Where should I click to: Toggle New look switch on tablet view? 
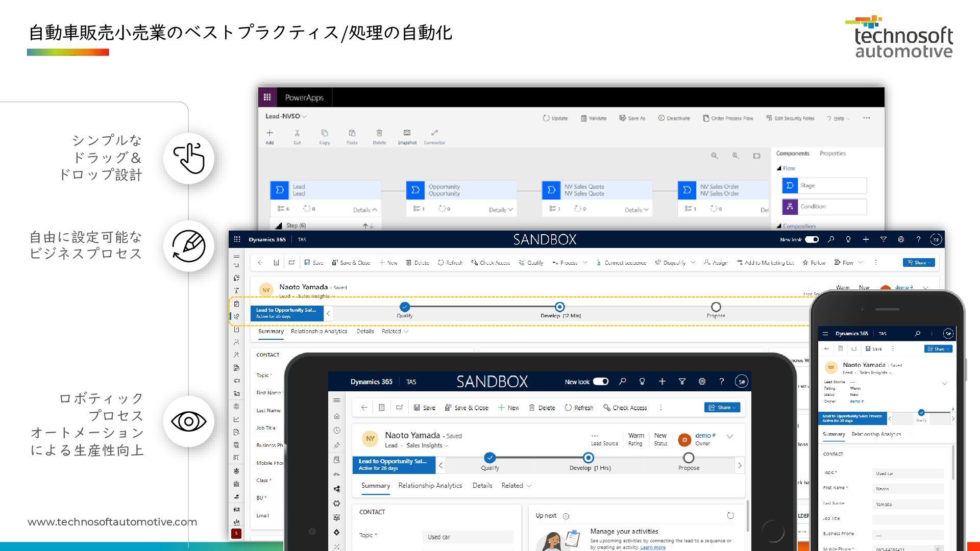(x=601, y=382)
